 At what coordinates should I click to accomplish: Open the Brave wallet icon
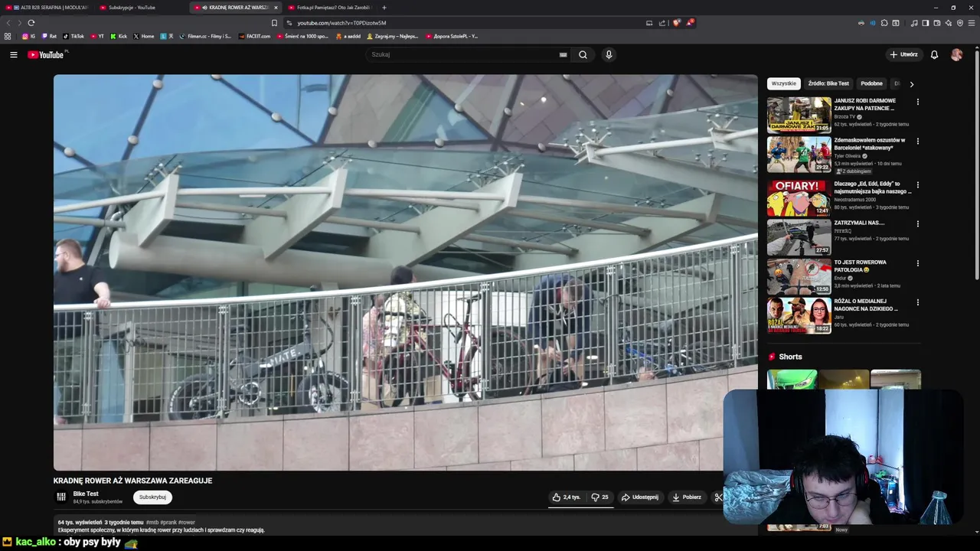[x=937, y=23]
